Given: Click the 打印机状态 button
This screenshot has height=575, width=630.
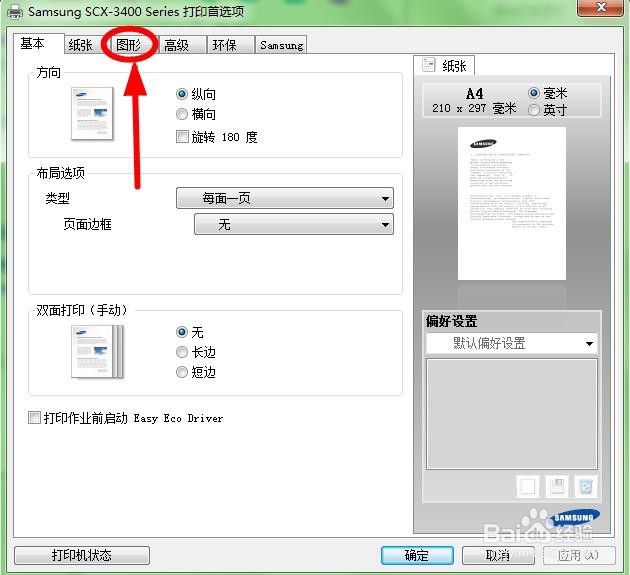Looking at the screenshot, I should click(82, 555).
